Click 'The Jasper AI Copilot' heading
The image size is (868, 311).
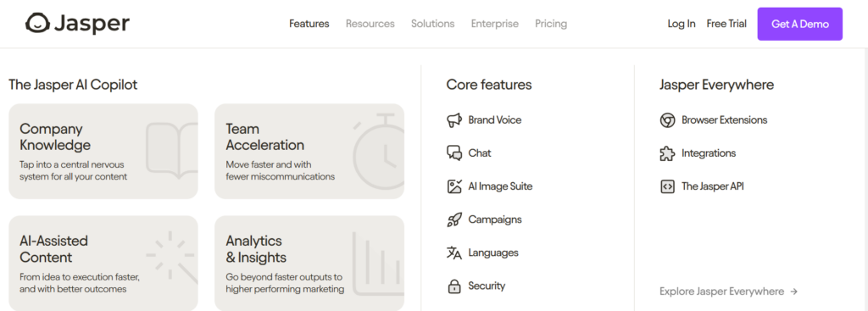[x=73, y=85]
